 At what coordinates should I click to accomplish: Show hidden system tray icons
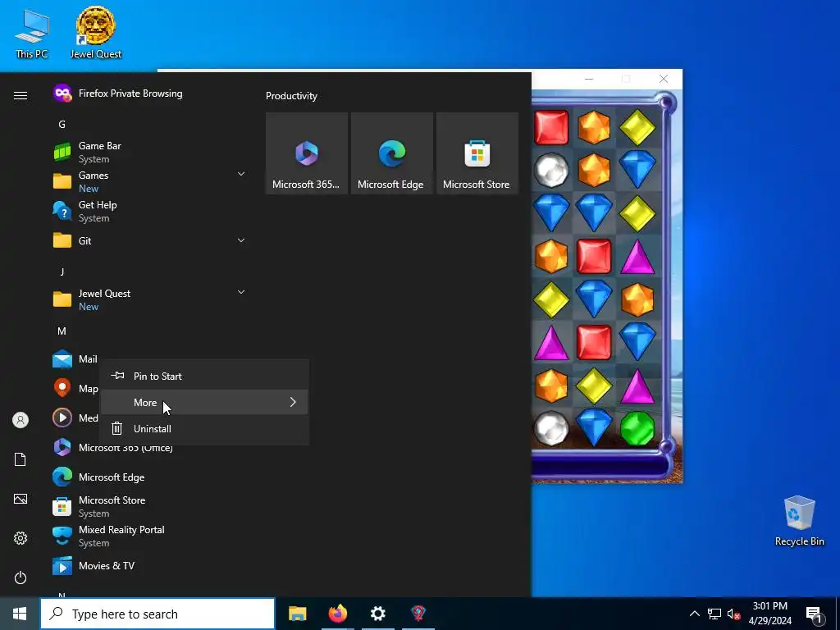tap(694, 614)
